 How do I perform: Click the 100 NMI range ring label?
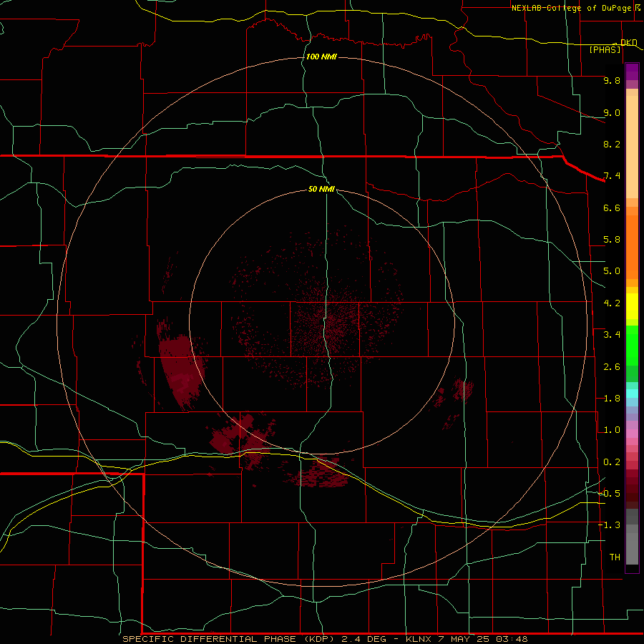[321, 57]
